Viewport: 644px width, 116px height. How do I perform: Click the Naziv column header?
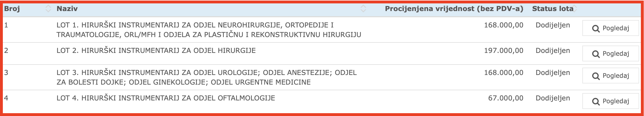tap(67, 9)
